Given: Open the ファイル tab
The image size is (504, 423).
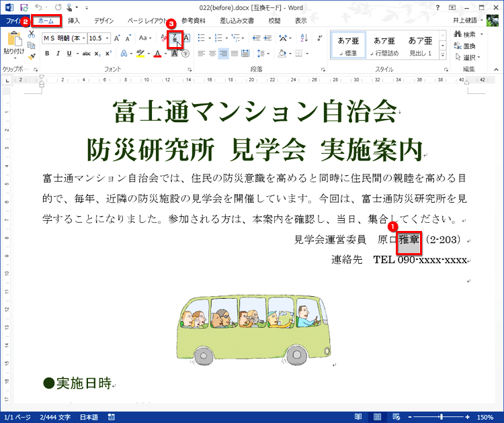Looking at the screenshot, I should coord(13,21).
